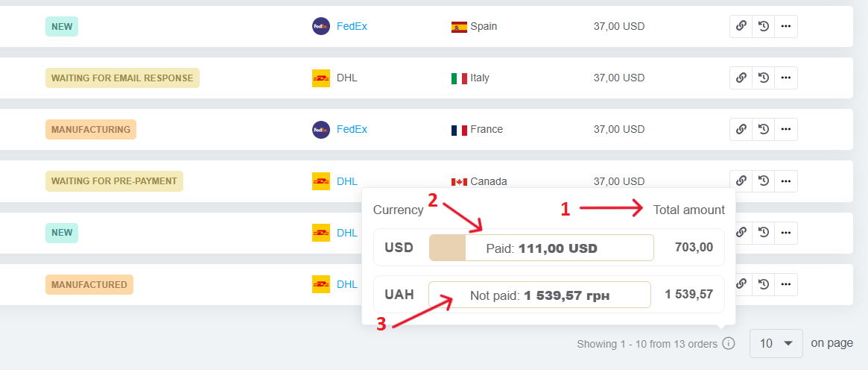Click the link icon on the Canada row
Screen dimensions: 868x370
click(x=741, y=181)
